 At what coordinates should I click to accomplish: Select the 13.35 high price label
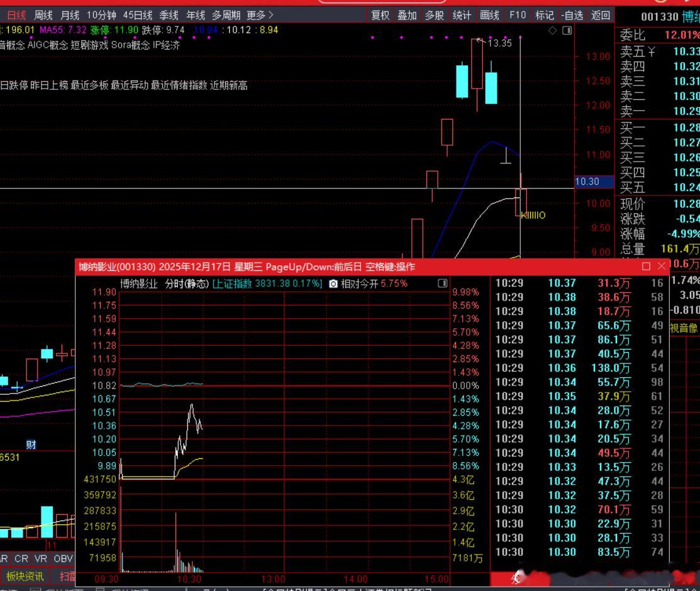tap(499, 43)
